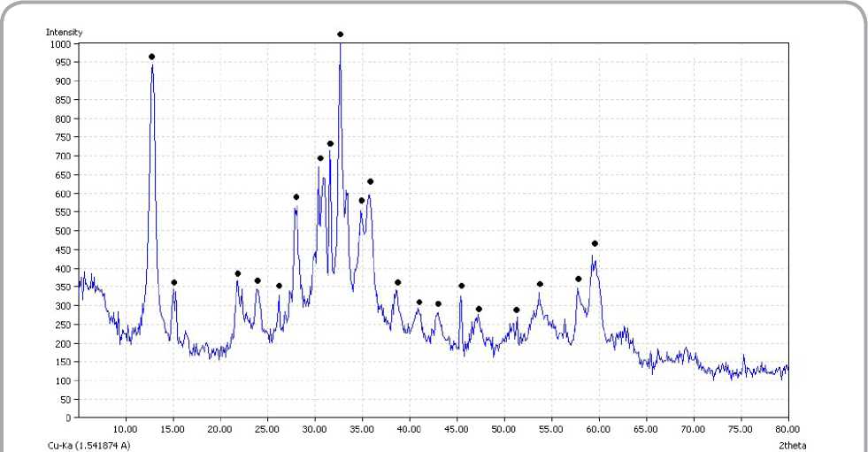The width and height of the screenshot is (868, 452).
Task: Click x-axis tick label "35.00"
Action: [x=362, y=429]
